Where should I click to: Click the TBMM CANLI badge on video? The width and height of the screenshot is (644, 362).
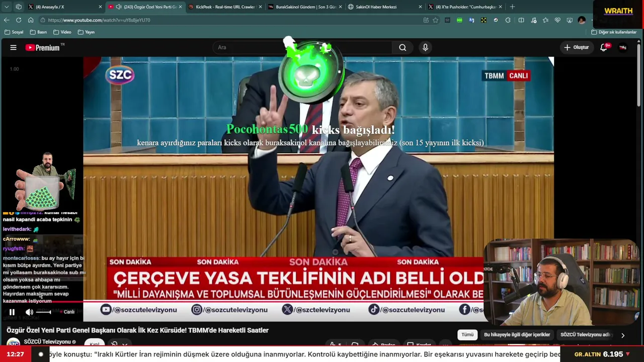point(506,76)
